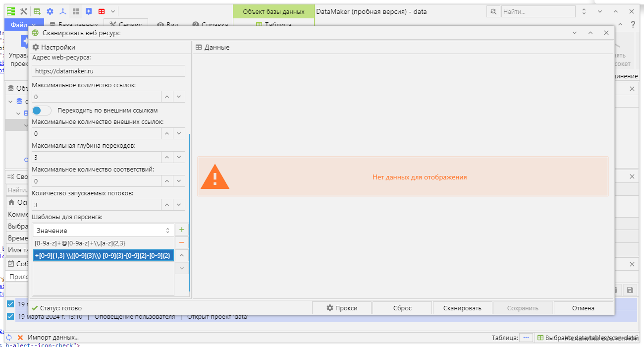This screenshot has width=644, height=347.
Task: Click the thread count input showing 3
Action: point(97,205)
